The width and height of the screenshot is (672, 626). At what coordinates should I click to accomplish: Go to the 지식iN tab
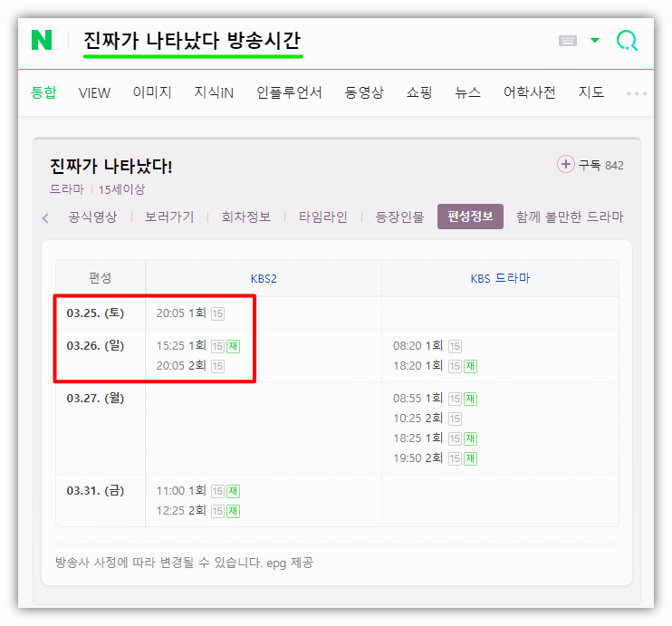(214, 92)
